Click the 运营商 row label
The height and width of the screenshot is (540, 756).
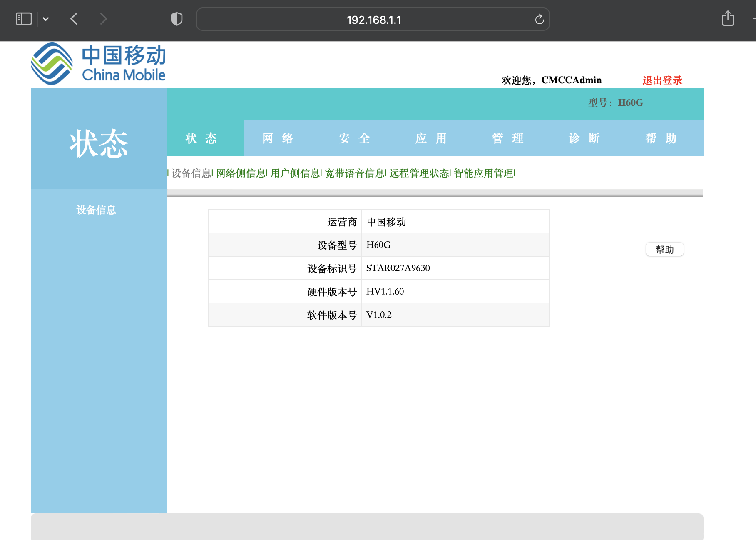point(342,222)
